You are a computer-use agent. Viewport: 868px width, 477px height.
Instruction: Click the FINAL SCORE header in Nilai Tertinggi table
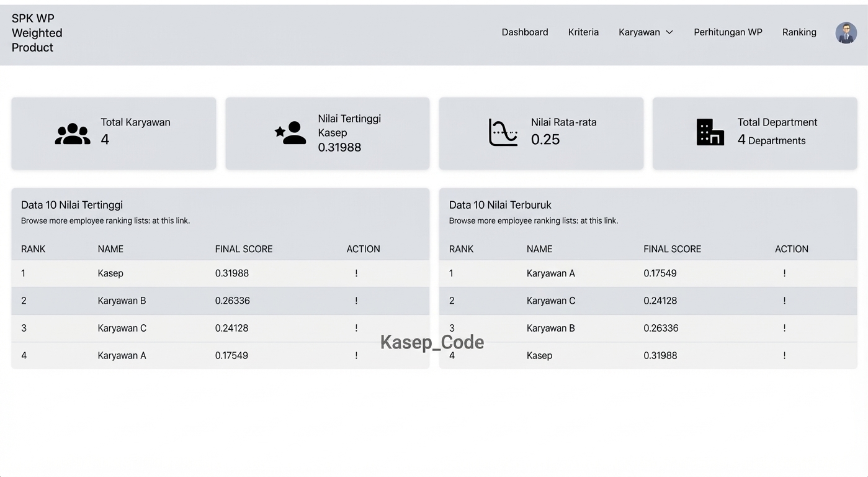(x=244, y=249)
